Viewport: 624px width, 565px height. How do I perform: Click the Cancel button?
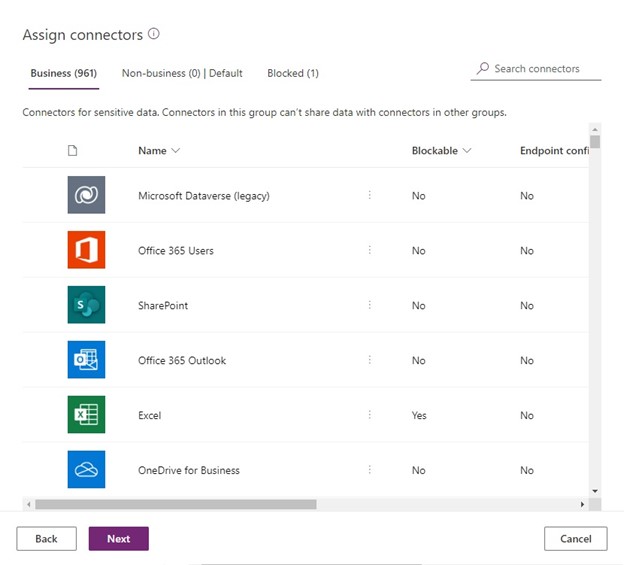[575, 539]
